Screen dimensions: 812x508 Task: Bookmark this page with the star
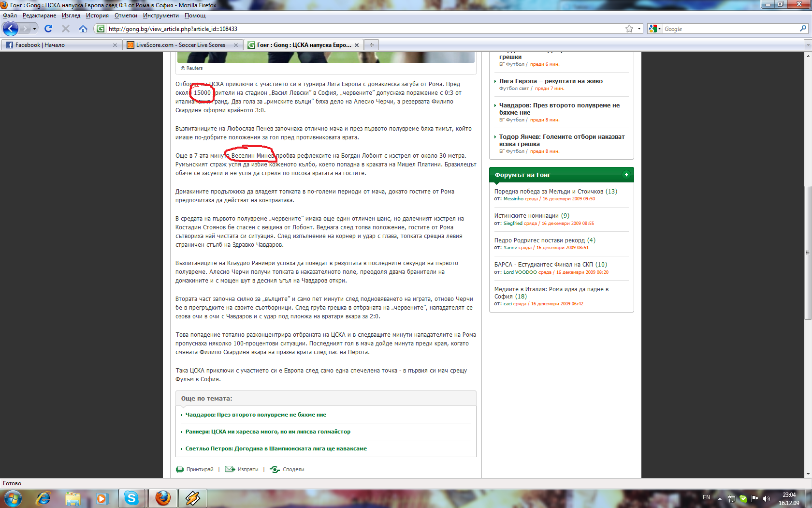click(x=629, y=29)
